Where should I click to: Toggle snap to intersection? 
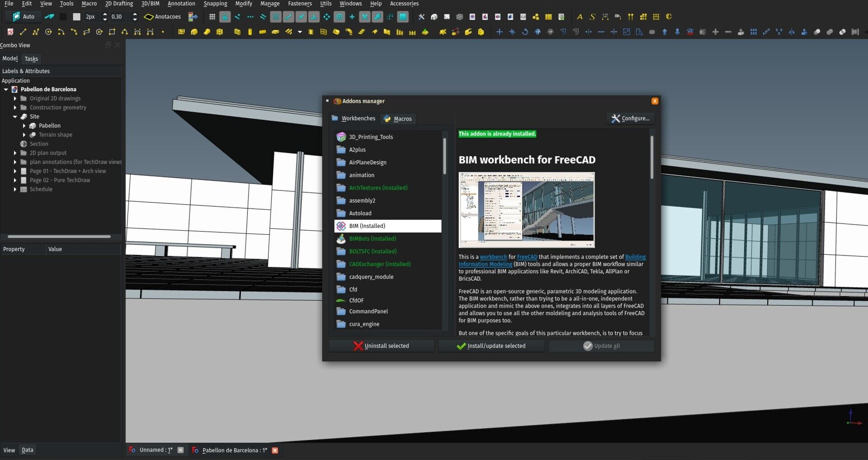point(364,17)
